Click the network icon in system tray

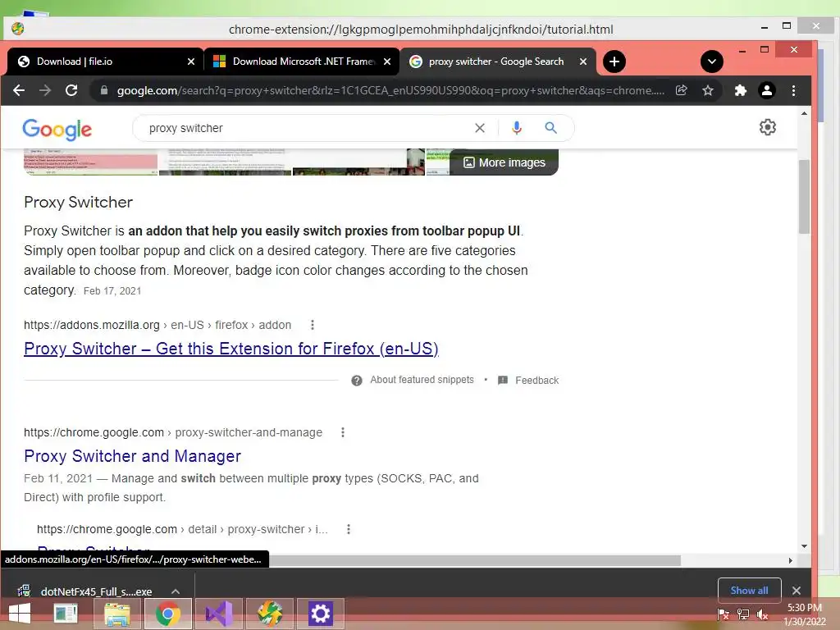click(x=742, y=614)
